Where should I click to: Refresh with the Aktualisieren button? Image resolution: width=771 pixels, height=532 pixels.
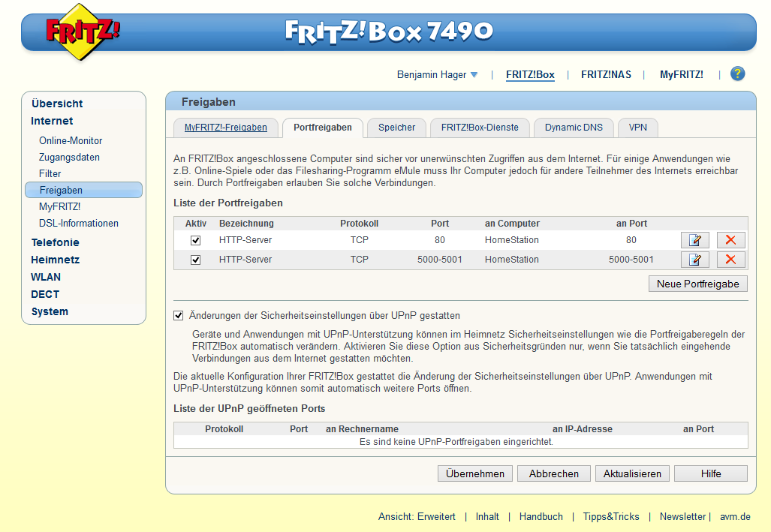[x=632, y=473]
